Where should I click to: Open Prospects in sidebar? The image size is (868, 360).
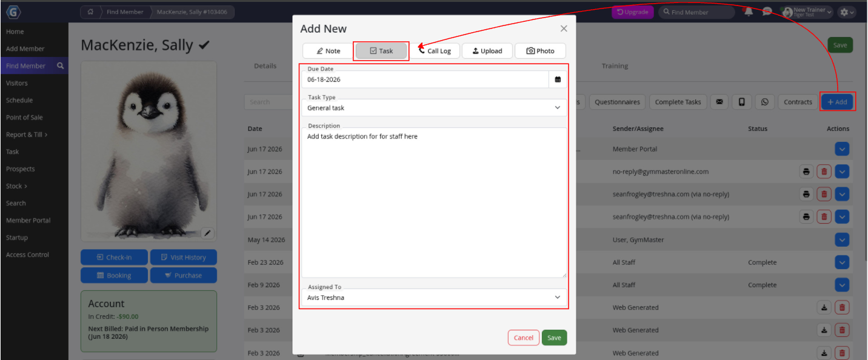tap(21, 169)
